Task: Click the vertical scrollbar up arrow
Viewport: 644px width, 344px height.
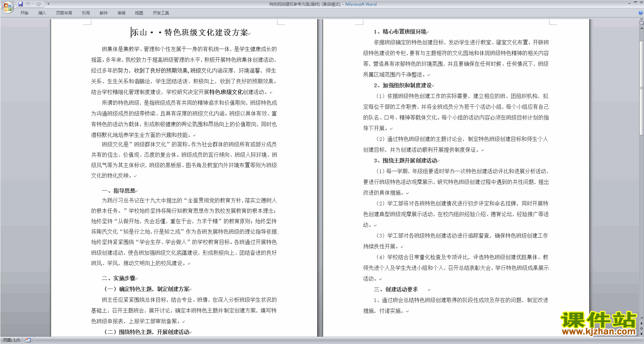Action: click(641, 28)
